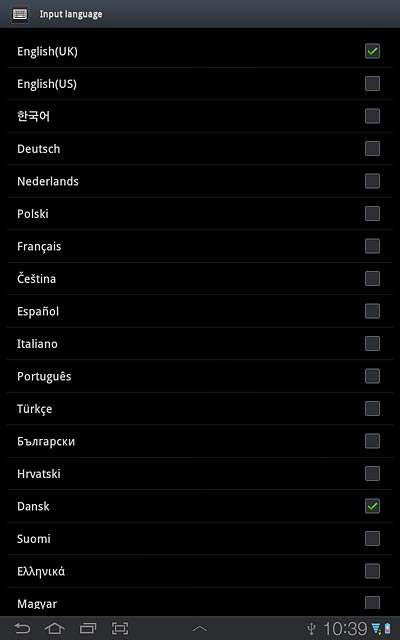
Task: Go to home screen via home icon
Action: [x=55, y=628]
